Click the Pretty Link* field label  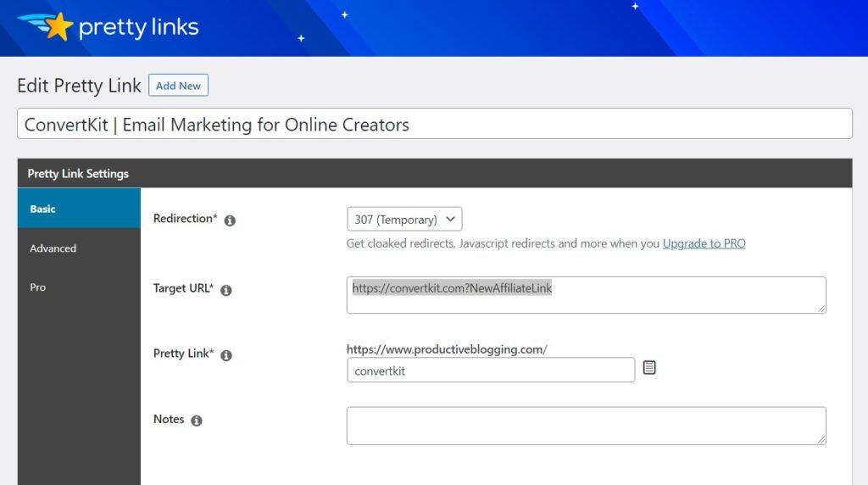click(x=183, y=354)
